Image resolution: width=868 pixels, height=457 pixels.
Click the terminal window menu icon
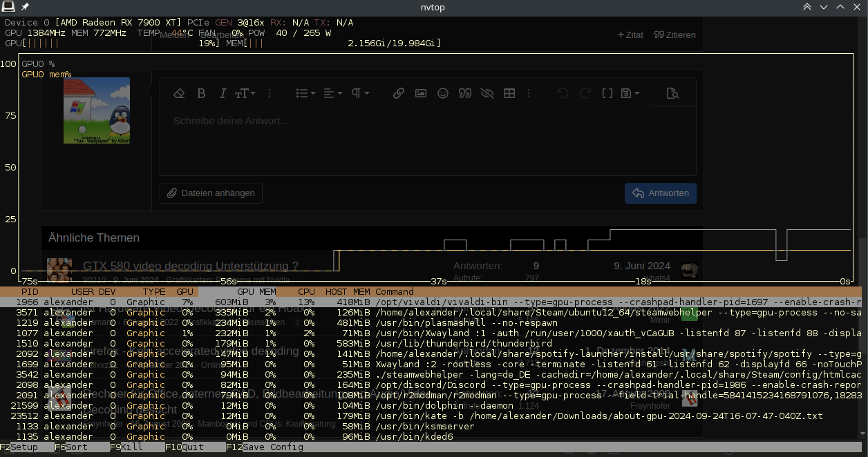pos(8,7)
